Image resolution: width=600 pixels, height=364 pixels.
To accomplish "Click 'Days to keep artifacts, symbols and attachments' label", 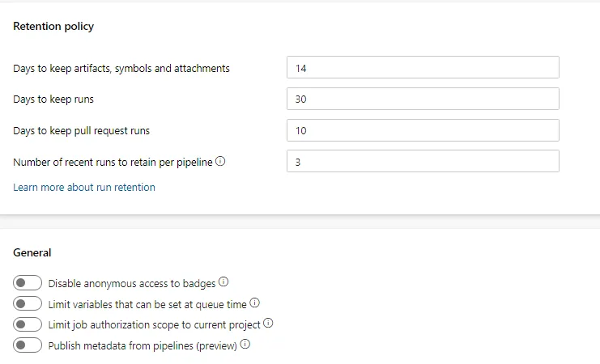I will pos(121,69).
